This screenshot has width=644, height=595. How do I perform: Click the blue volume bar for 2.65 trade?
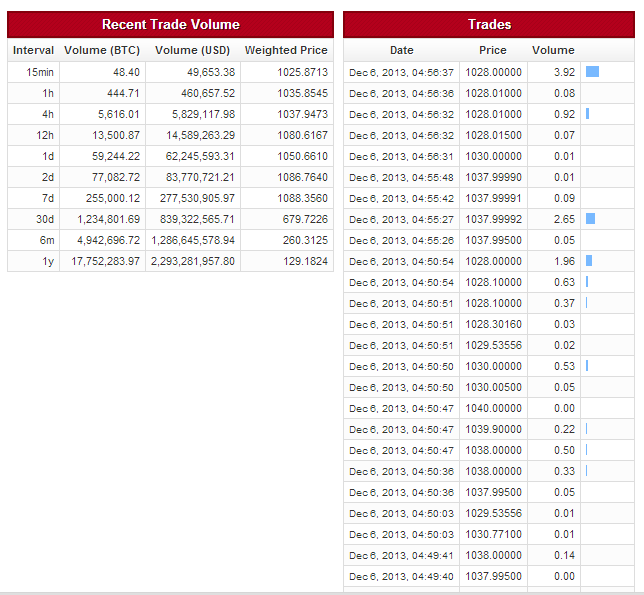tap(590, 219)
